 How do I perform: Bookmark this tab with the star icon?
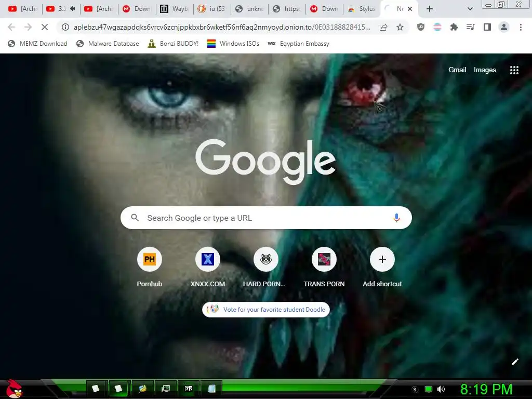pyautogui.click(x=400, y=27)
